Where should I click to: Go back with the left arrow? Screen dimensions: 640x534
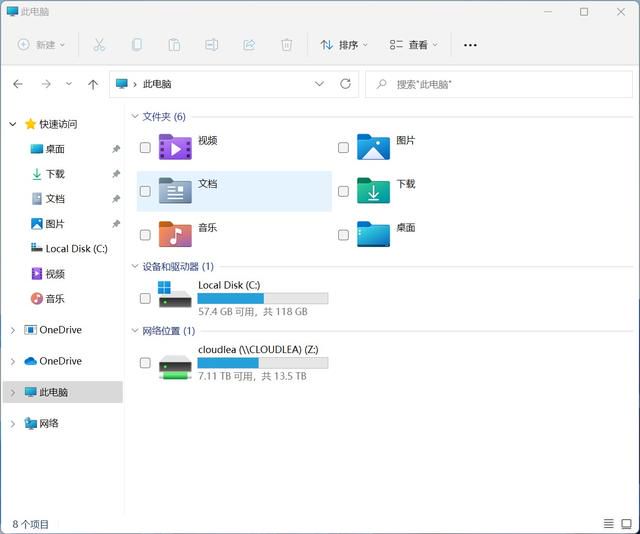click(18, 84)
